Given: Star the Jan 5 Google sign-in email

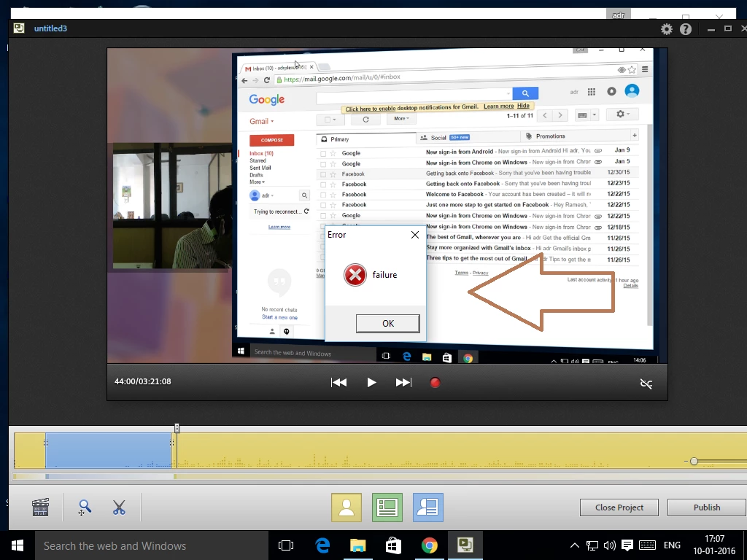Looking at the screenshot, I should tap(333, 164).
